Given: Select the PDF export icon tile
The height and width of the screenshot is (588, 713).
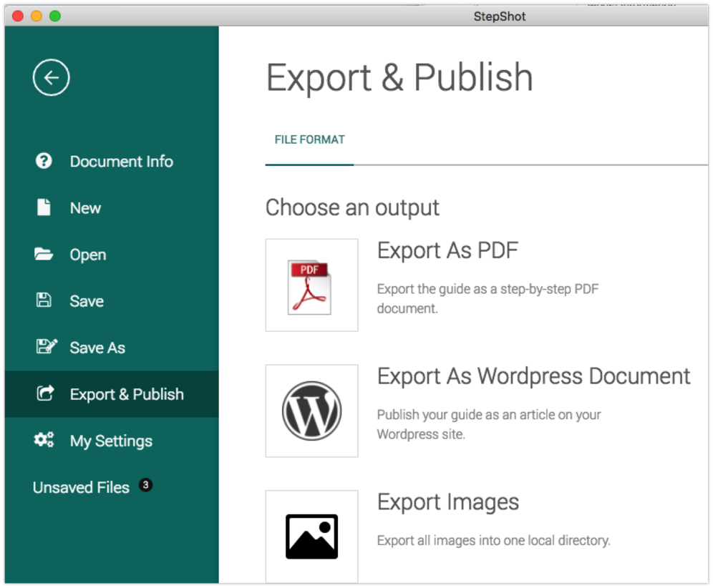Looking at the screenshot, I should click(x=311, y=285).
